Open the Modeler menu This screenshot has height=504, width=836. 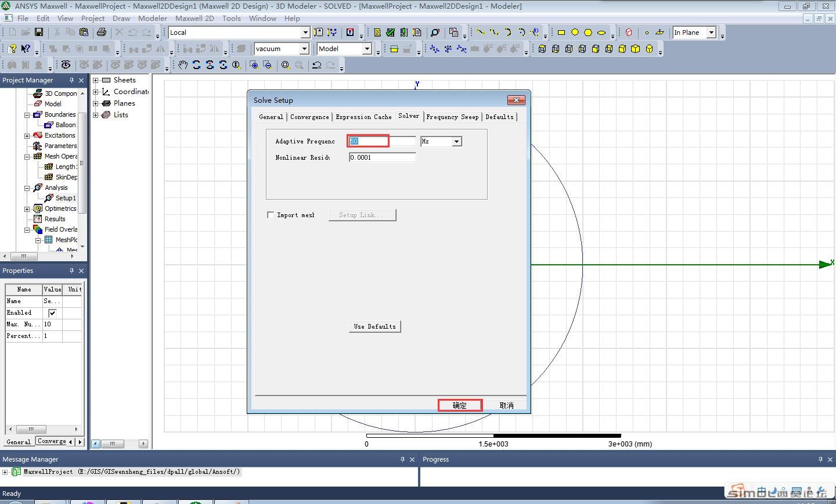(x=153, y=18)
